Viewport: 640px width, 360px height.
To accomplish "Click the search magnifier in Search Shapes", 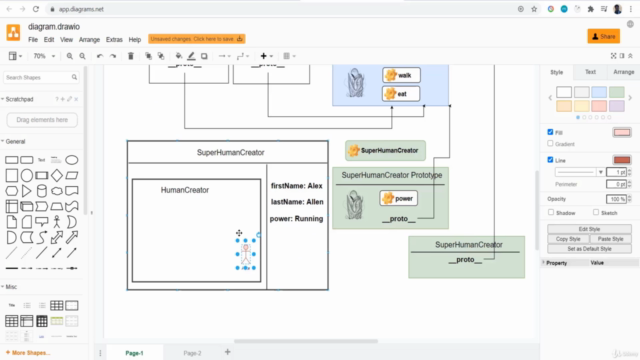I will tap(74, 77).
